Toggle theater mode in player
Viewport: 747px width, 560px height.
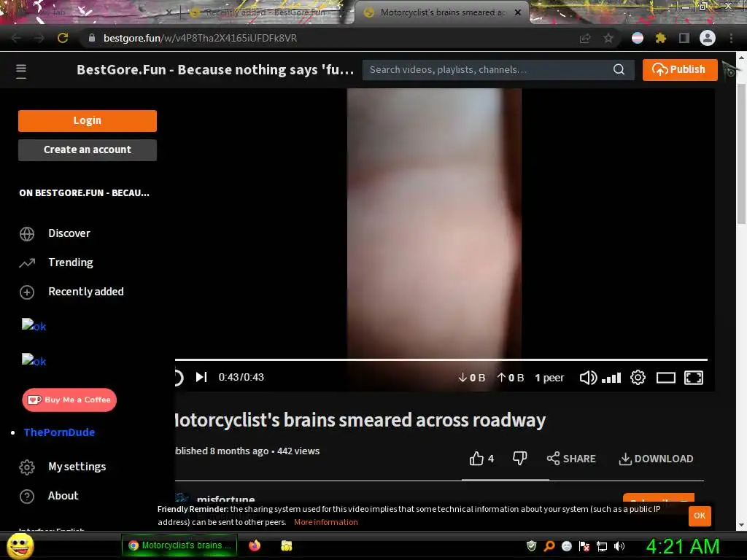tap(665, 378)
